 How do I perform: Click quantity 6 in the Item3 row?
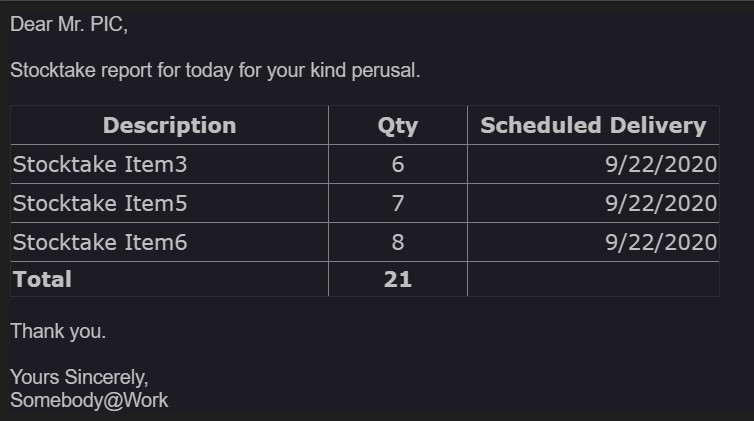(398, 164)
